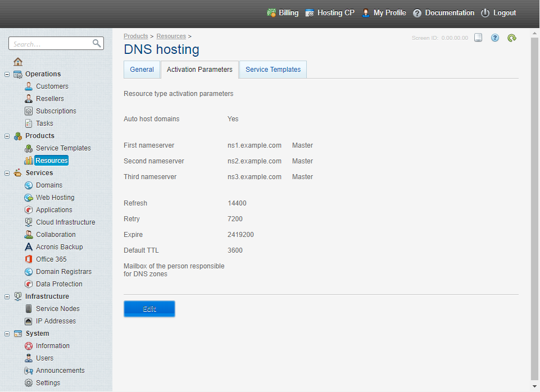
Task: Collapse the Infrastructure tree section
Action: click(x=7, y=297)
